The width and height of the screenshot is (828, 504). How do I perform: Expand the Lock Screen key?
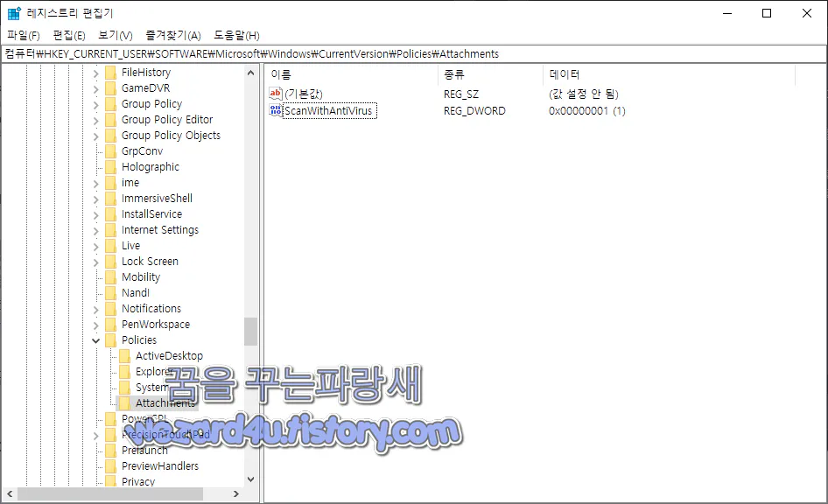coord(95,262)
